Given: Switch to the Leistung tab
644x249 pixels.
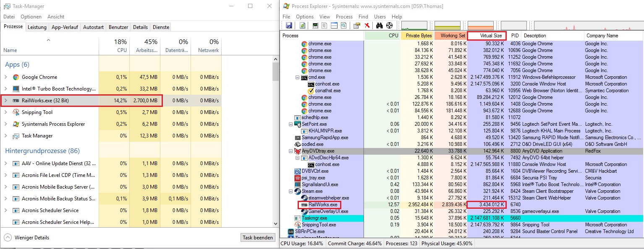Looking at the screenshot, I should (37, 27).
